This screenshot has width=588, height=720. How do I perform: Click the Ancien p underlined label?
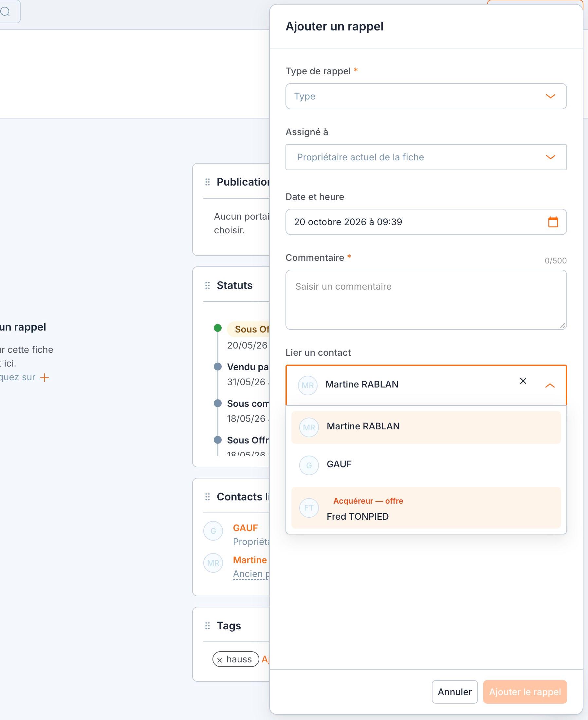tap(251, 574)
